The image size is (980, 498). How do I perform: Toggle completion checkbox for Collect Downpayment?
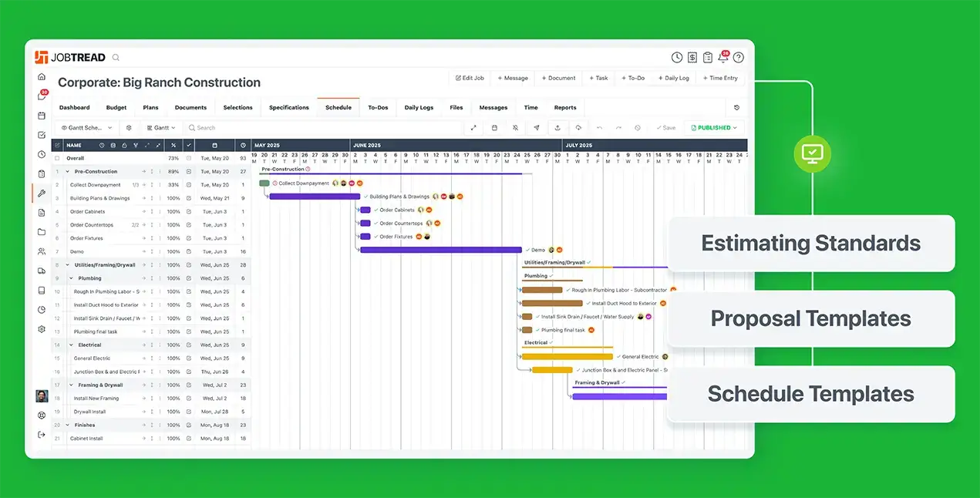point(189,185)
